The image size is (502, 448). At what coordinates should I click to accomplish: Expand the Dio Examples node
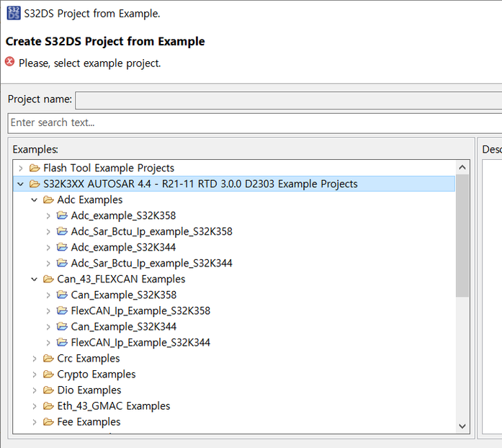[35, 390]
